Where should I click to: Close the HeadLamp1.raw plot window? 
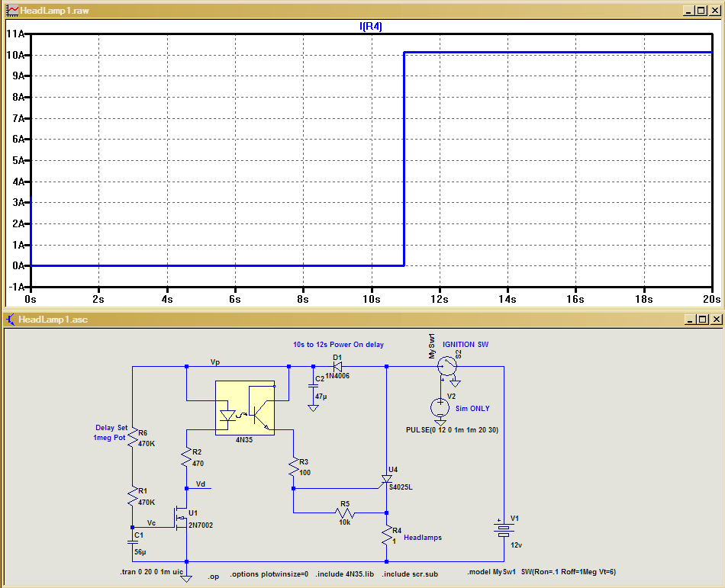715,11
